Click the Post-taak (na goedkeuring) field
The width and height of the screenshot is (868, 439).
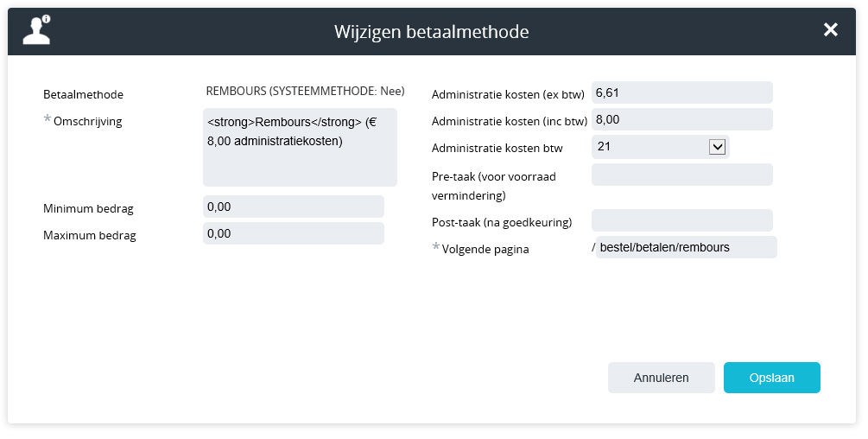click(x=682, y=220)
